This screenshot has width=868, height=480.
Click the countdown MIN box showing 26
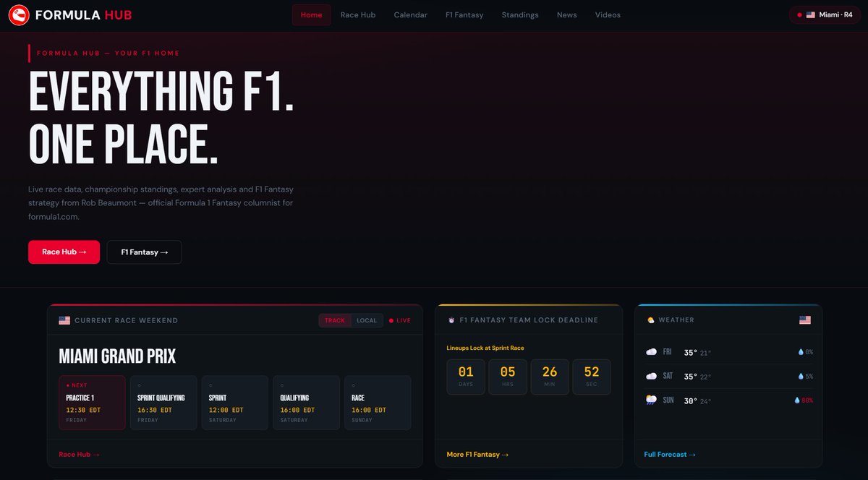tap(550, 377)
